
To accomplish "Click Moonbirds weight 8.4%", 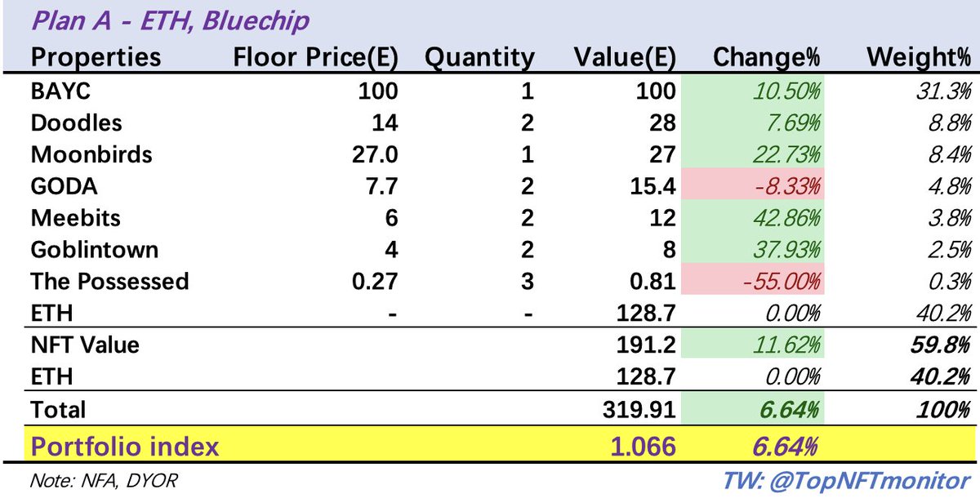I will pyautogui.click(x=947, y=154).
